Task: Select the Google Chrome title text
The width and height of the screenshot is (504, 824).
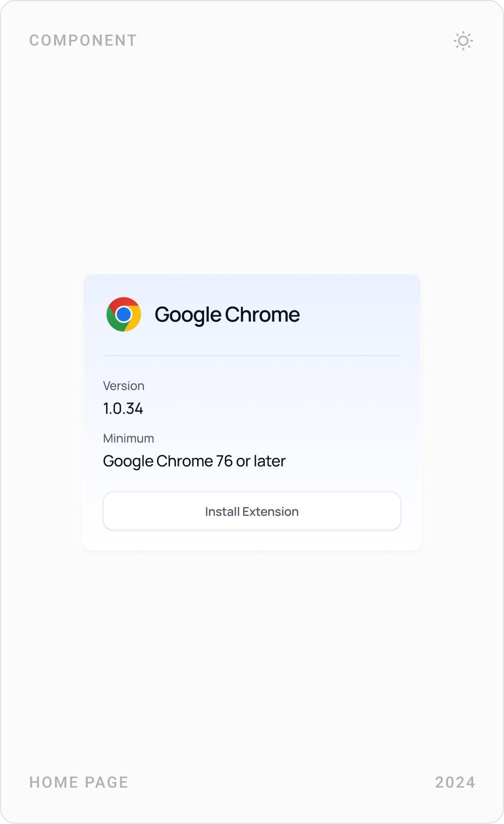Action: (x=227, y=314)
